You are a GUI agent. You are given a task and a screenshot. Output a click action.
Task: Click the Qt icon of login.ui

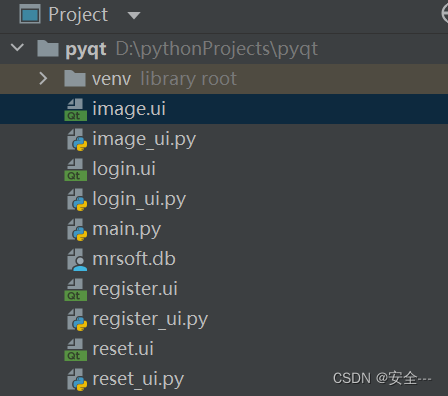pos(76,169)
